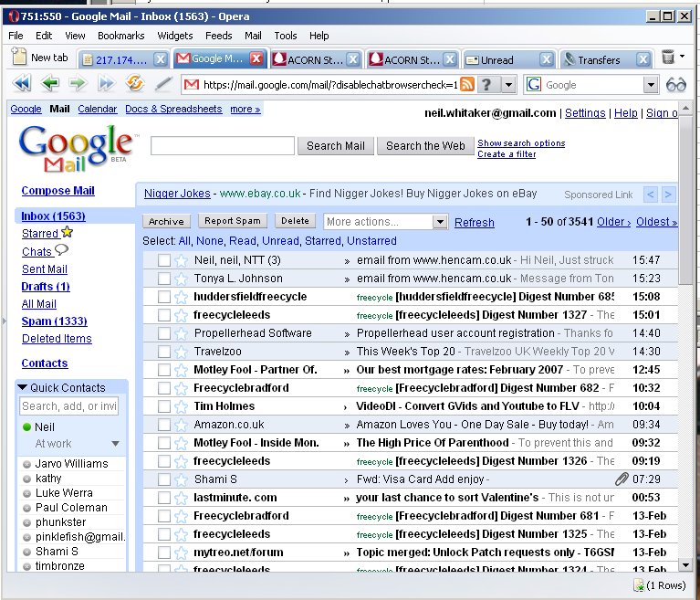The height and width of the screenshot is (600, 700).
Task: Reload the page with the orange icon
Action: (134, 83)
